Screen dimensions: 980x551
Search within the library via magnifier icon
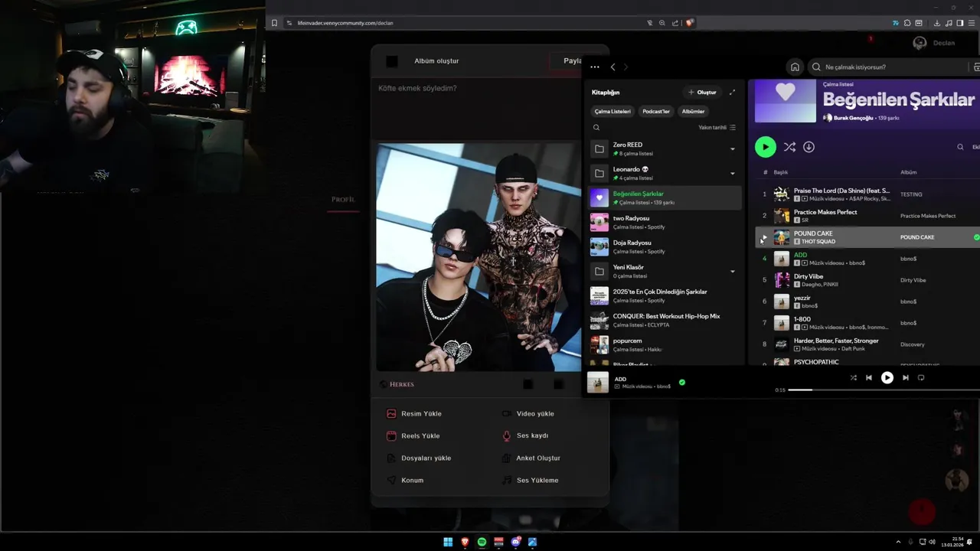coord(596,128)
